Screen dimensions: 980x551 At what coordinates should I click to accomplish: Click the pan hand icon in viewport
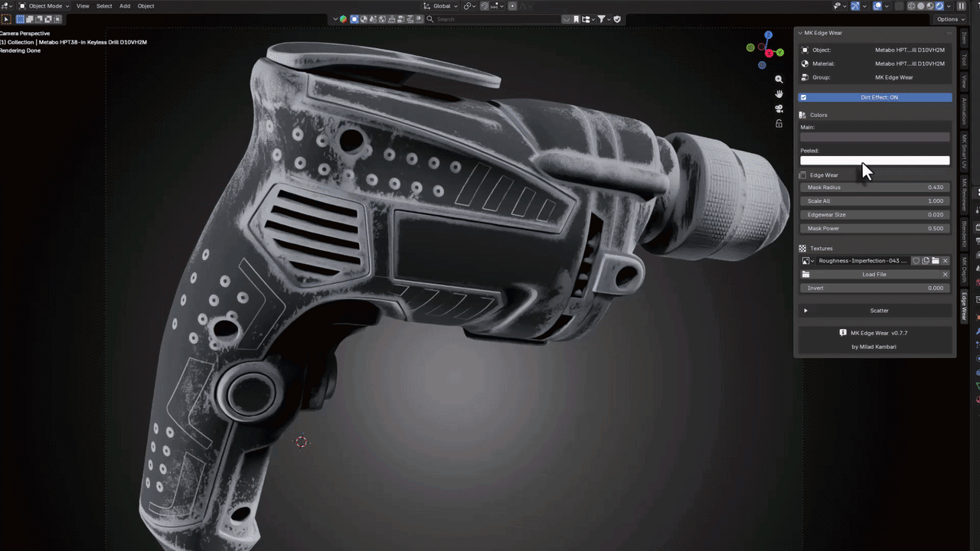pyautogui.click(x=779, y=94)
